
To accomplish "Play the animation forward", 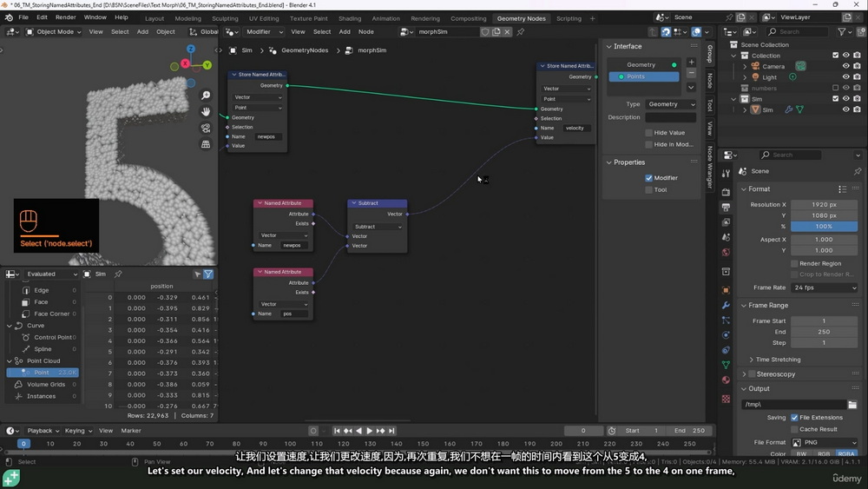I will pos(369,431).
